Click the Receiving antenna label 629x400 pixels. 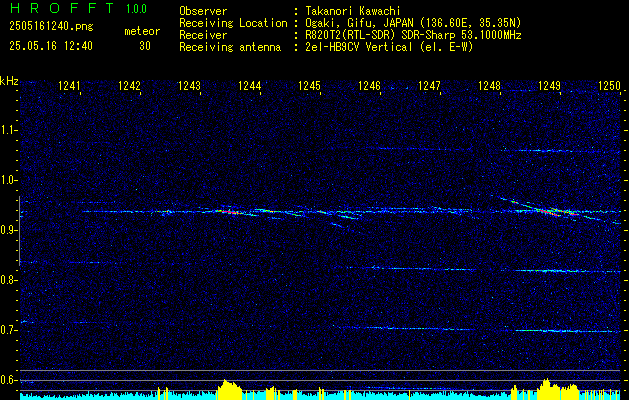click(x=230, y=47)
